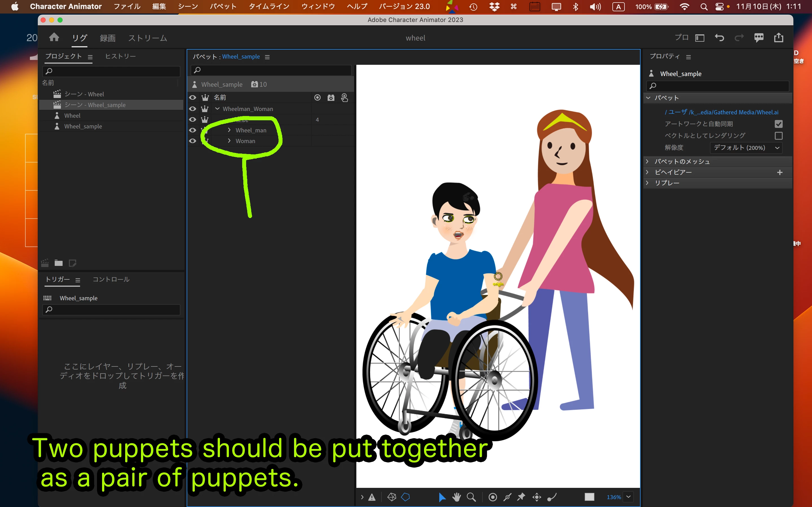This screenshot has width=812, height=507.
Task: Open the resolution dropdown デフォルト (200%)
Action: [x=745, y=148]
